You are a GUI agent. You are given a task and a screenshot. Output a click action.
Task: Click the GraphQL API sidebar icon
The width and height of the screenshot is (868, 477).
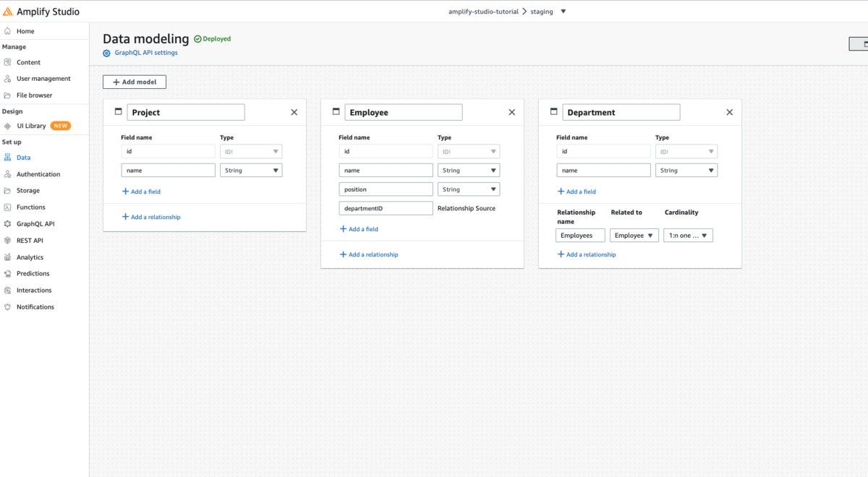tap(7, 224)
